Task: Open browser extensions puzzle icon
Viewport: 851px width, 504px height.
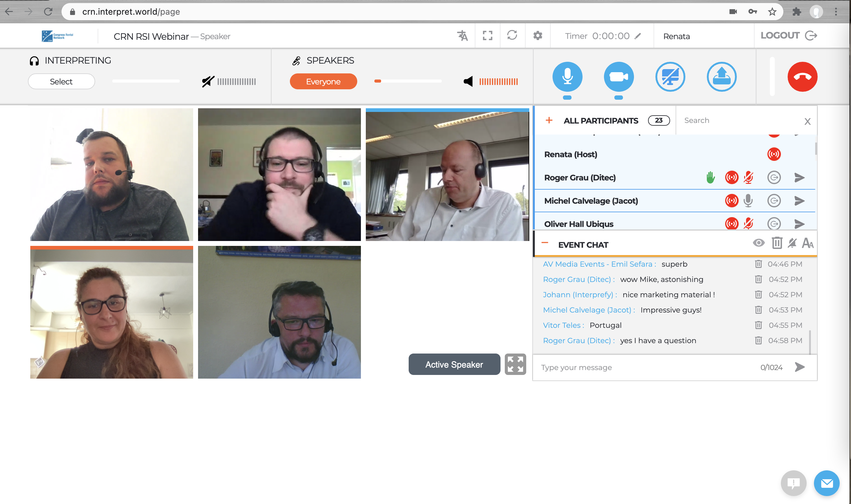Action: click(796, 12)
